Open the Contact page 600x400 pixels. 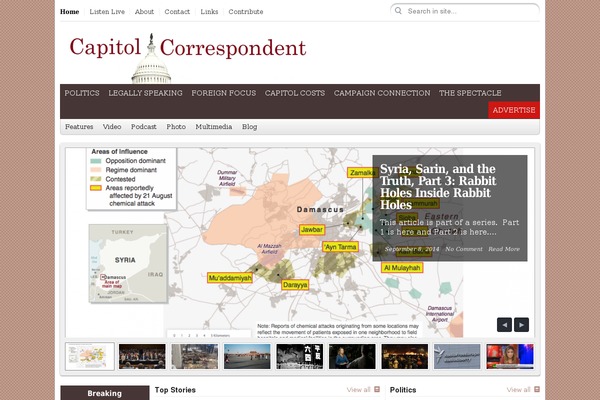click(177, 11)
